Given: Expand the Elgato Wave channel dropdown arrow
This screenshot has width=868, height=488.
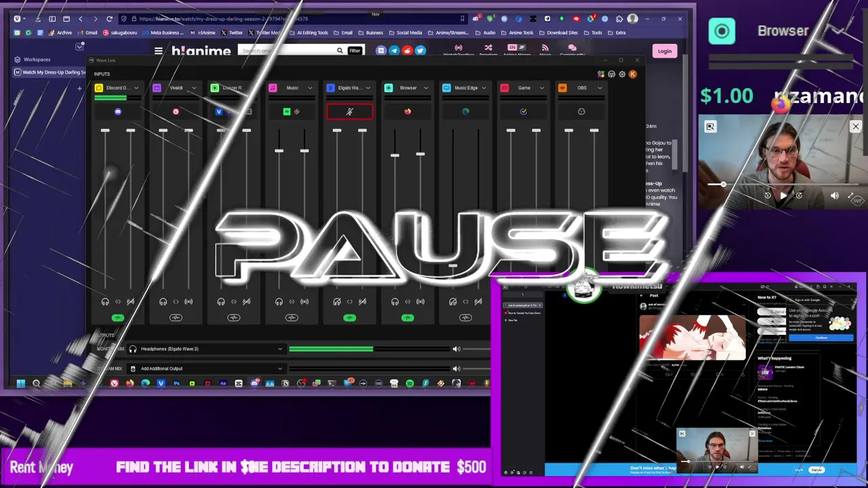Looking at the screenshot, I should 368,87.
